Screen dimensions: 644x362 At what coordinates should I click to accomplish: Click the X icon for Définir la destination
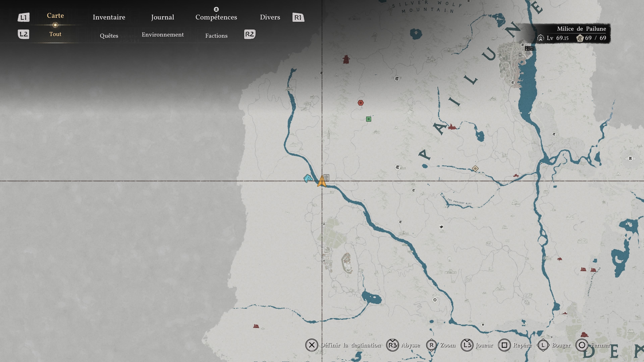[311, 345]
